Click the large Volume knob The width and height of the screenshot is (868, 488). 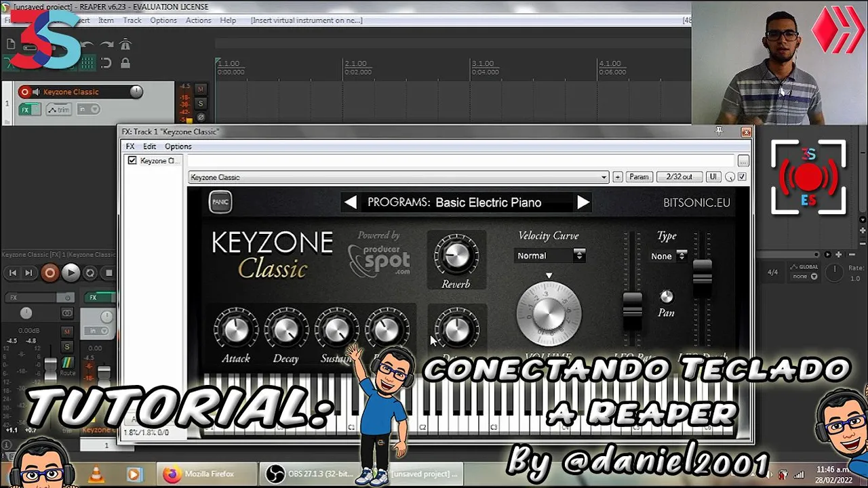549,314
